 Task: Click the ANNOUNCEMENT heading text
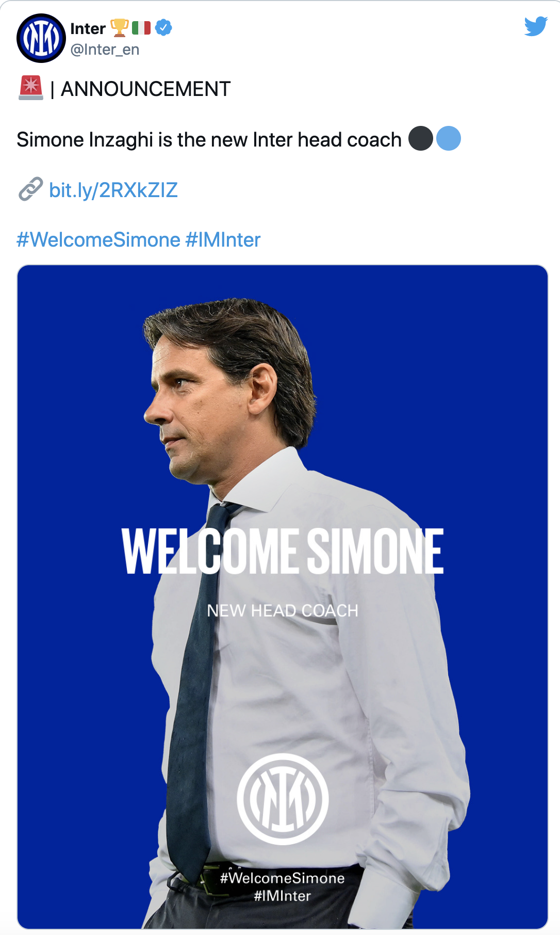pyautogui.click(x=145, y=89)
